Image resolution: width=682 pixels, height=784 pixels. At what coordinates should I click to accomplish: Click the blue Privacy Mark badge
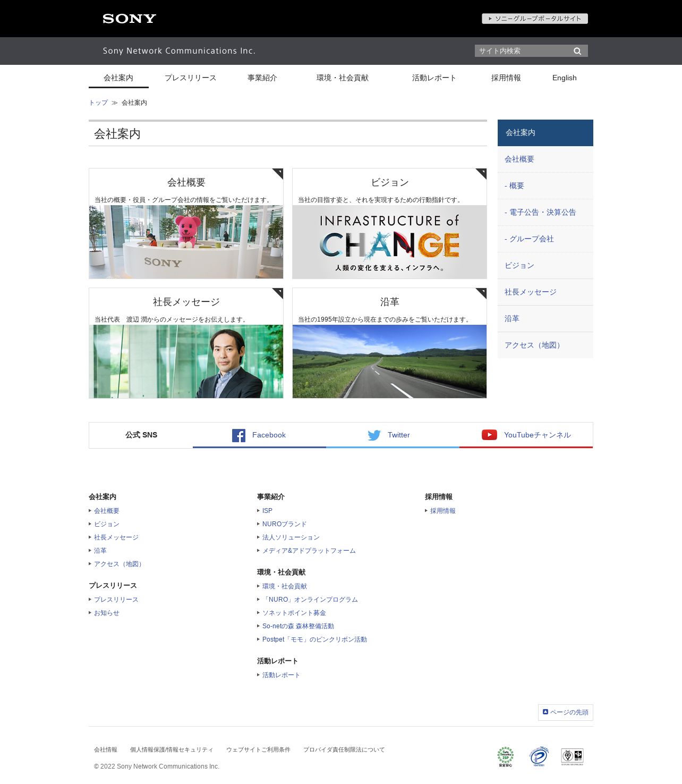click(x=539, y=756)
